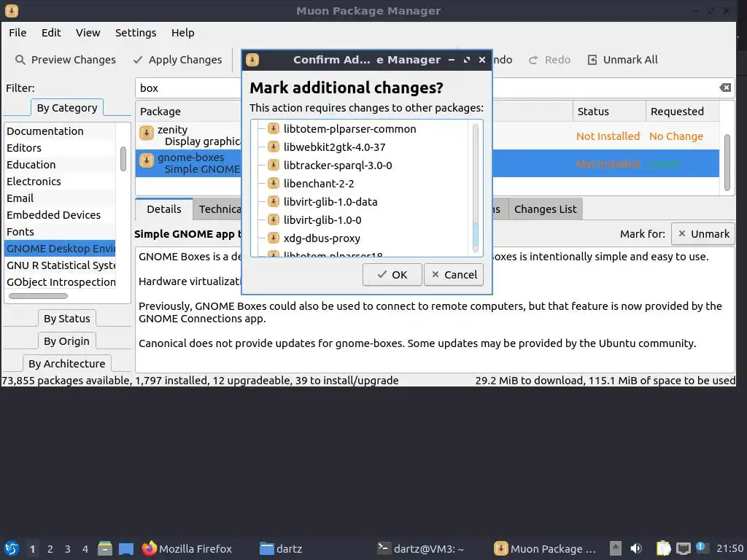Screen dimensions: 747x560
Task: Click the update notifier tray icon
Action: click(701, 547)
